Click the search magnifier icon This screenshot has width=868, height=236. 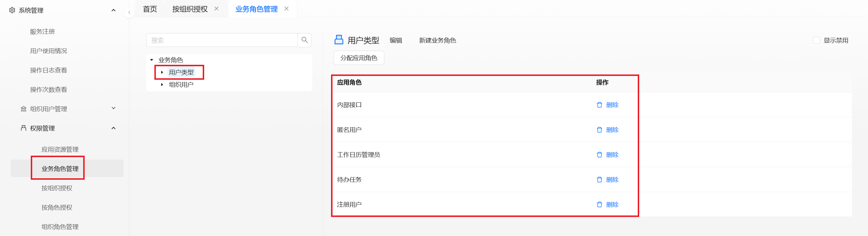coord(305,40)
